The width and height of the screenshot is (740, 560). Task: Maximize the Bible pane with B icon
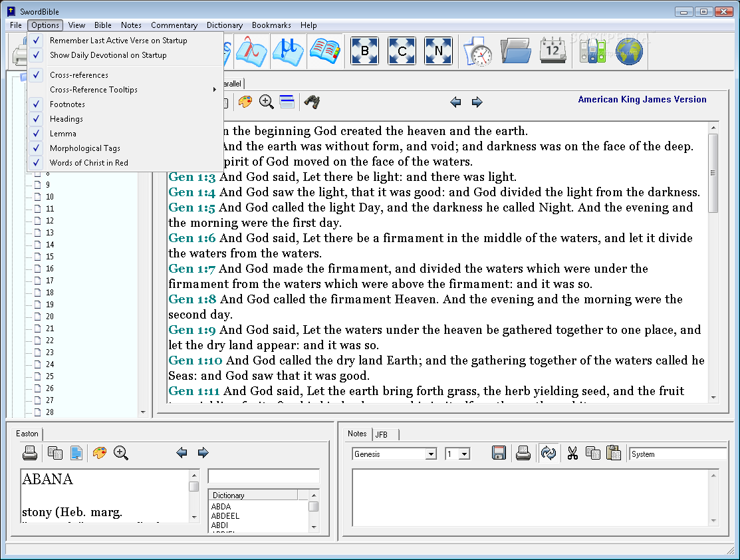364,51
